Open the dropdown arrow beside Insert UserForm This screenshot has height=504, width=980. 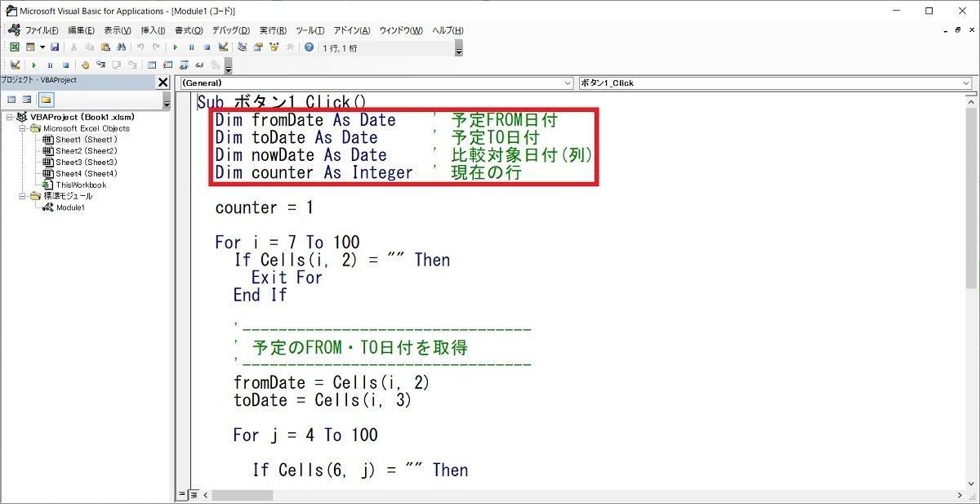point(42,47)
